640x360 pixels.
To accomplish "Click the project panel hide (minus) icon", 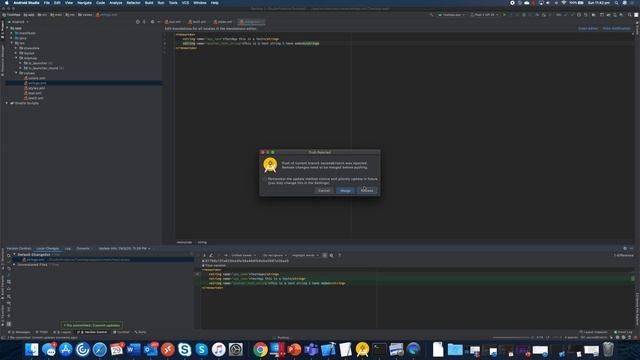I will click(x=159, y=22).
